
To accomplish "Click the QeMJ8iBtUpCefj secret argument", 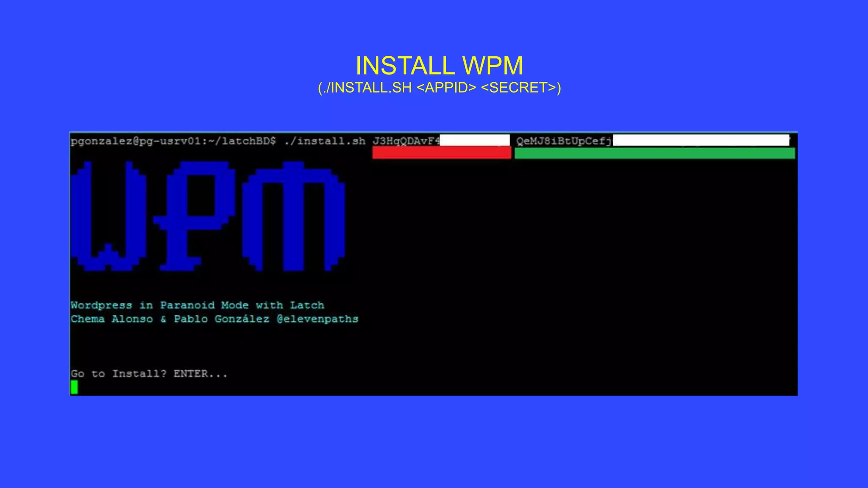I will 564,141.
